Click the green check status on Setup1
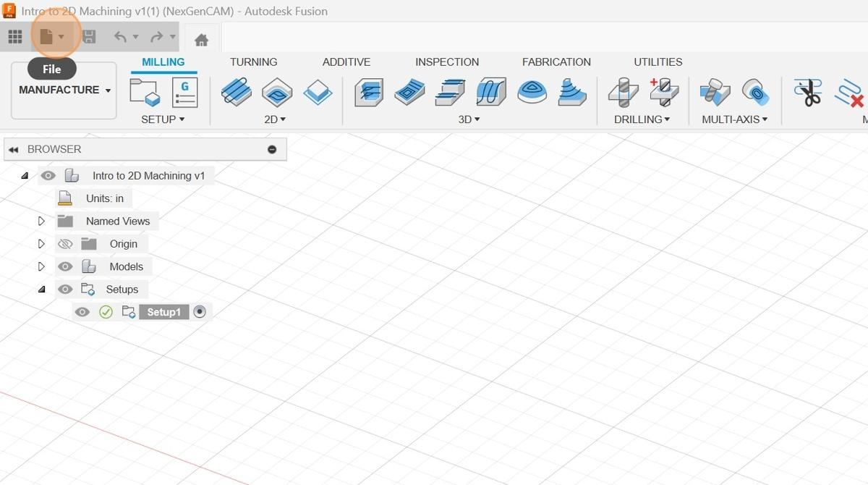Screen dimensions: 868x485 coord(106,312)
